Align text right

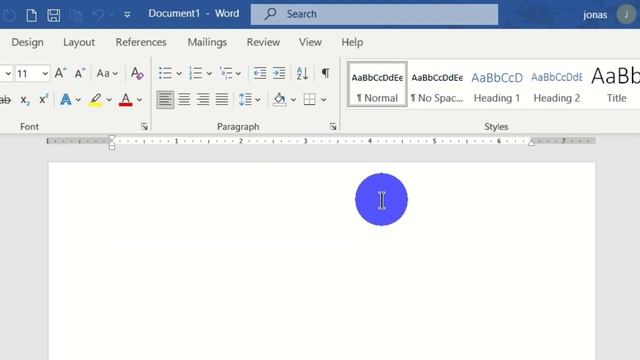[x=203, y=100]
